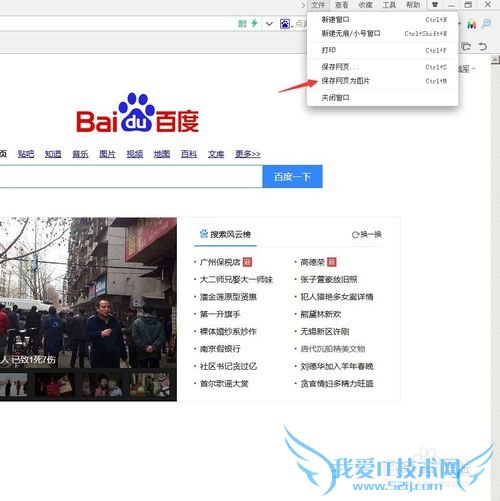This screenshot has width=500, height=501.
Task: Choose 保存网页... in the file menu
Action: (x=383, y=67)
